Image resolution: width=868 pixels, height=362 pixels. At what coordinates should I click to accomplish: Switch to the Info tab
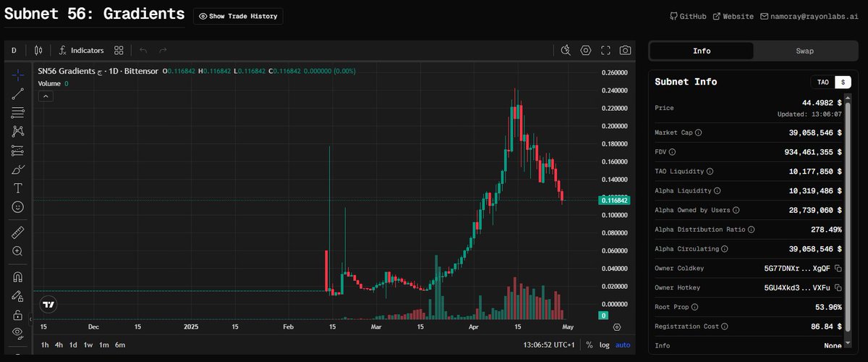[x=702, y=51]
